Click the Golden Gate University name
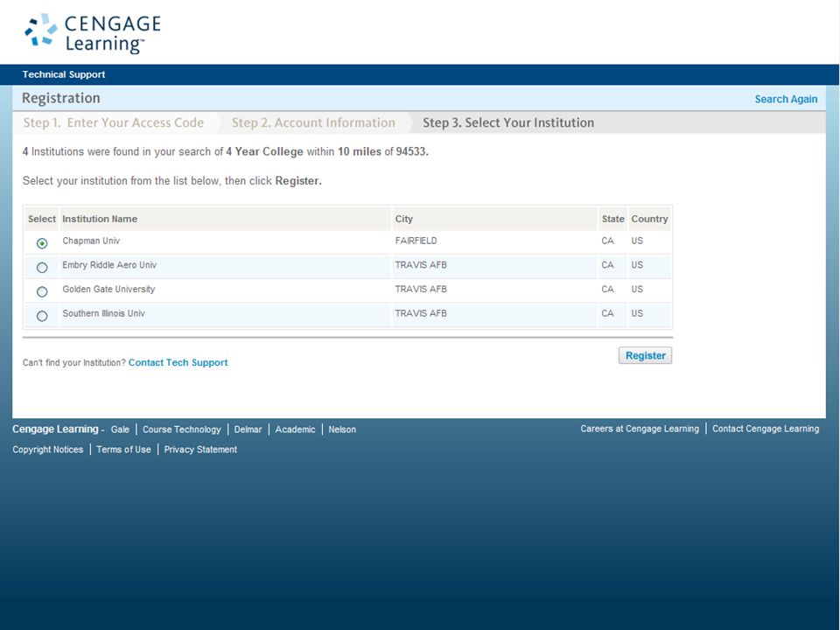840x630 pixels. tap(108, 290)
